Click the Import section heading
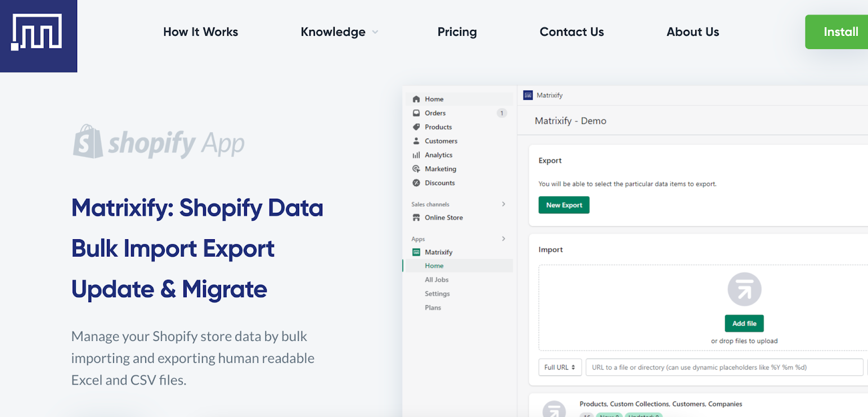Image resolution: width=868 pixels, height=417 pixels. point(551,249)
